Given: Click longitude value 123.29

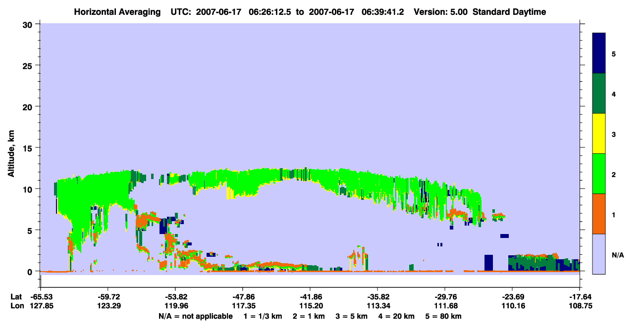Looking at the screenshot, I should (108, 306).
